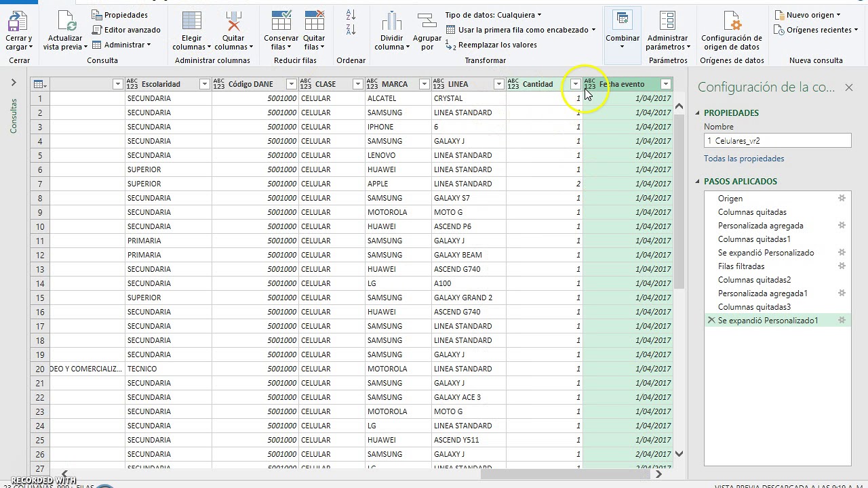Open the MARCA column filter dropdown
This screenshot has height=488, width=868.
[x=425, y=84]
